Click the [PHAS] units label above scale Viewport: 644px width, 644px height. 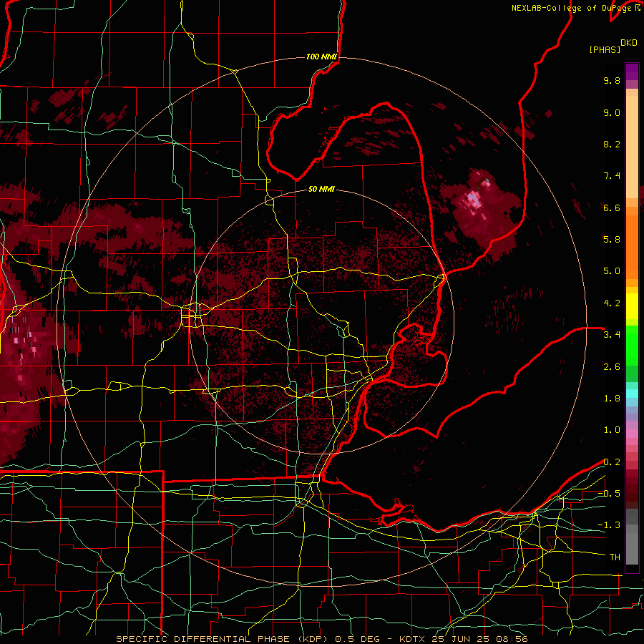click(605, 49)
